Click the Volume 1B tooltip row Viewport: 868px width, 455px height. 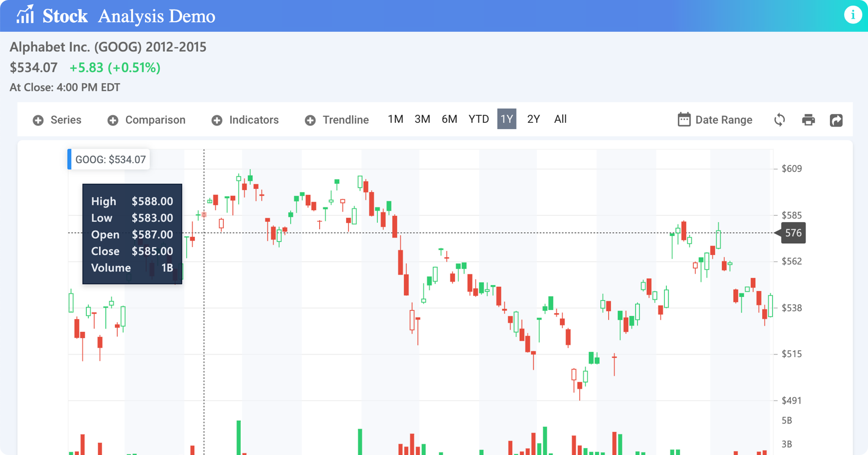point(132,268)
